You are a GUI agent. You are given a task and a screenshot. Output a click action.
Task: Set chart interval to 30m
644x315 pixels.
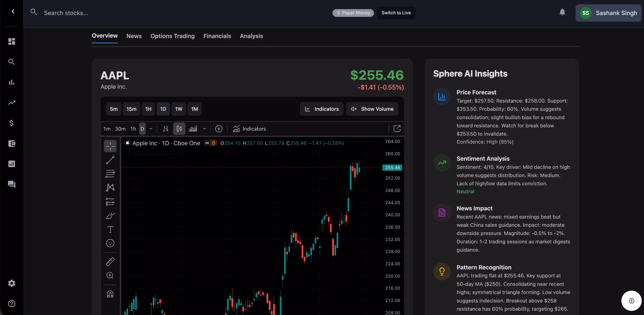[120, 129]
